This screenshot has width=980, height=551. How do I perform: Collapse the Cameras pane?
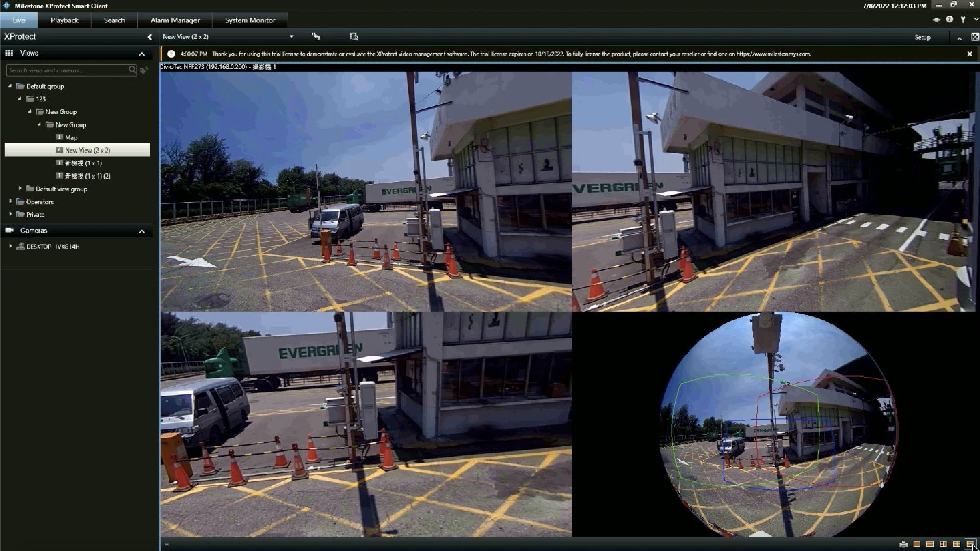tap(142, 231)
